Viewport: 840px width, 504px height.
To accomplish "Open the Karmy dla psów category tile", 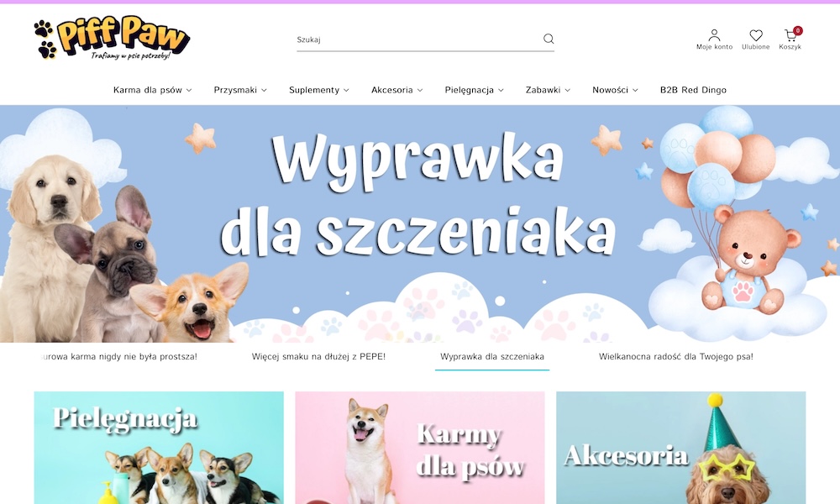I will 419,448.
